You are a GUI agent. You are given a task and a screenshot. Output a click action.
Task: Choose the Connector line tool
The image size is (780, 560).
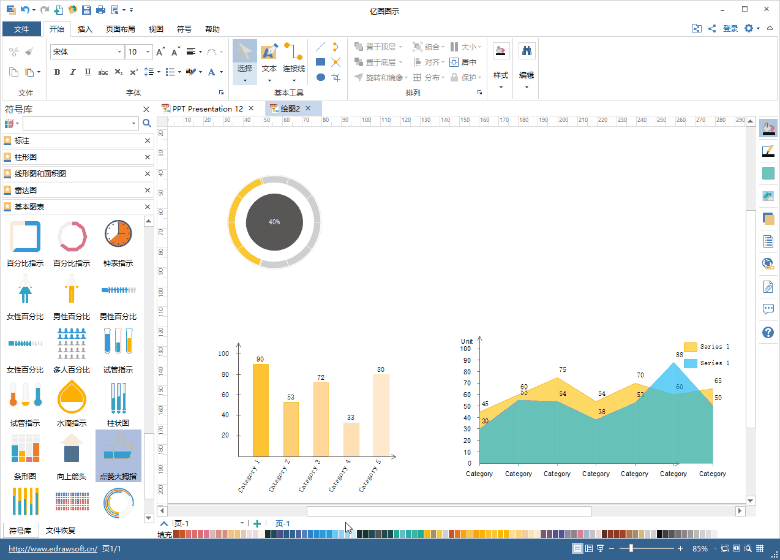[x=293, y=61]
